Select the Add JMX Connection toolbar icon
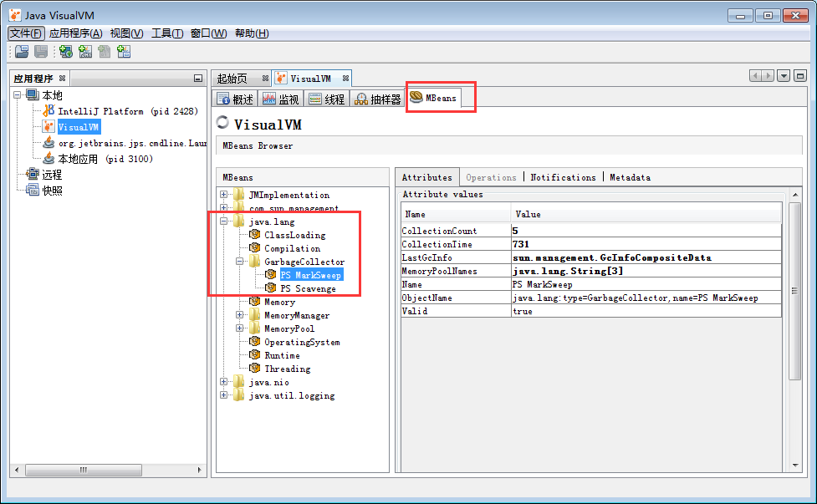817x504 pixels. point(85,52)
